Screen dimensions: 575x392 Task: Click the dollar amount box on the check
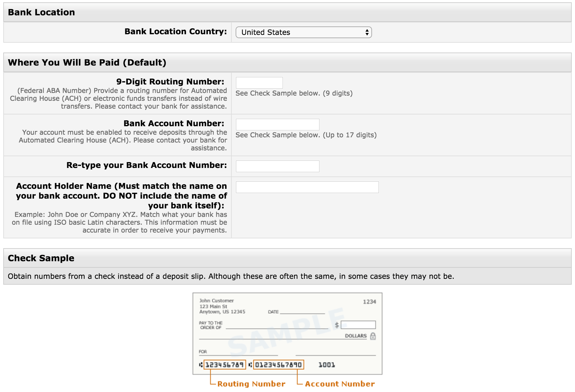pyautogui.click(x=358, y=324)
